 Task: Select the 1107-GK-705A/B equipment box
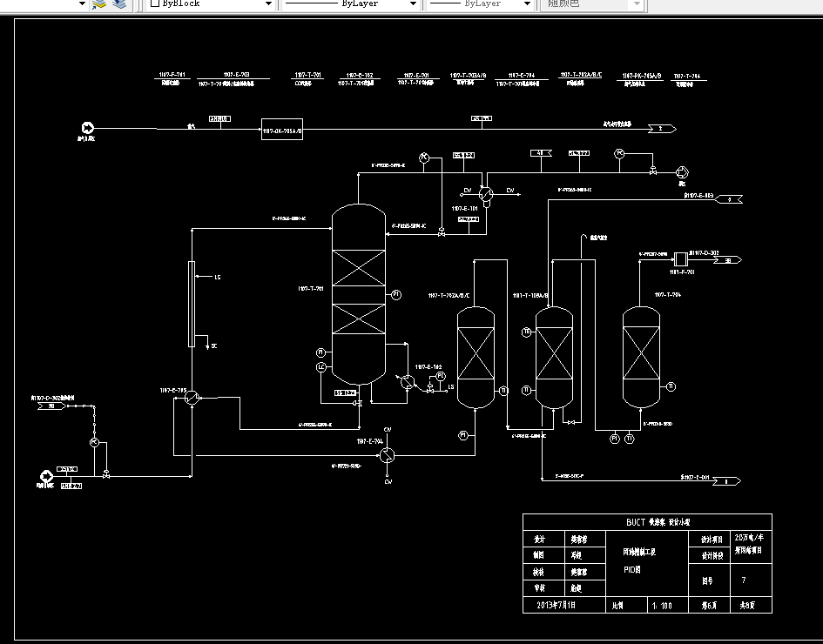coord(282,130)
